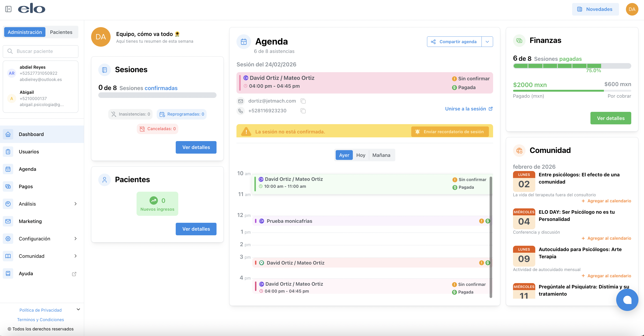Switch agenda view to Mañana
644x336 pixels.
(x=381, y=155)
